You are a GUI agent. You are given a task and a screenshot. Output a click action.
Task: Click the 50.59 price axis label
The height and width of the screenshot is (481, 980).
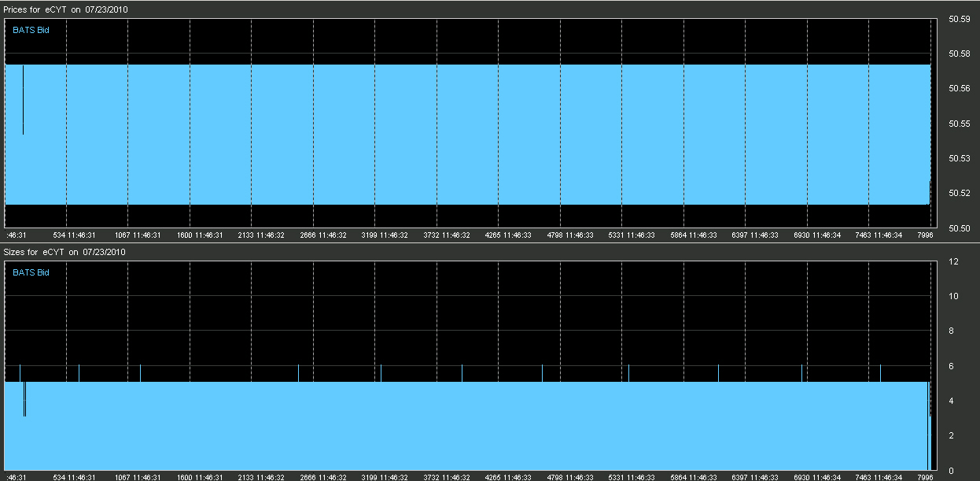click(x=959, y=19)
